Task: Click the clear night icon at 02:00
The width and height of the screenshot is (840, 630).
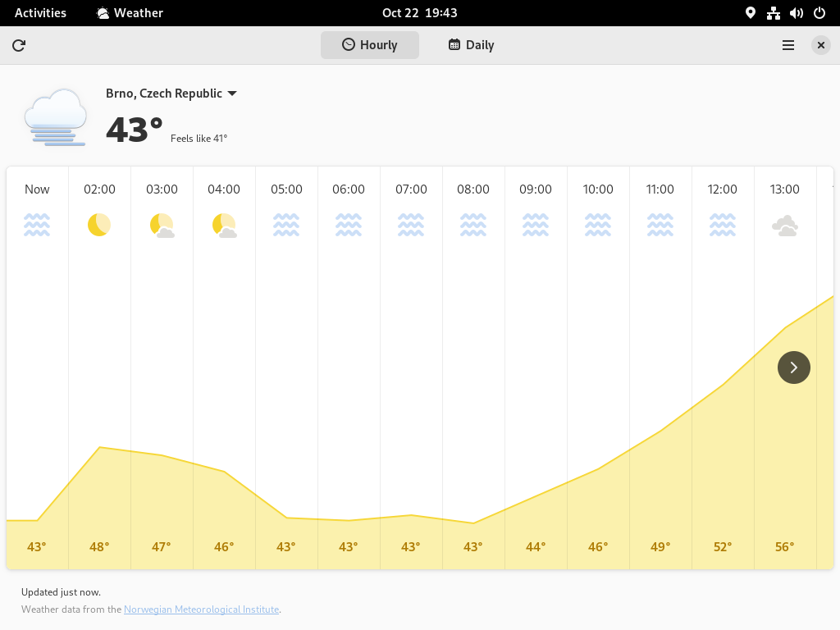Action: point(99,225)
